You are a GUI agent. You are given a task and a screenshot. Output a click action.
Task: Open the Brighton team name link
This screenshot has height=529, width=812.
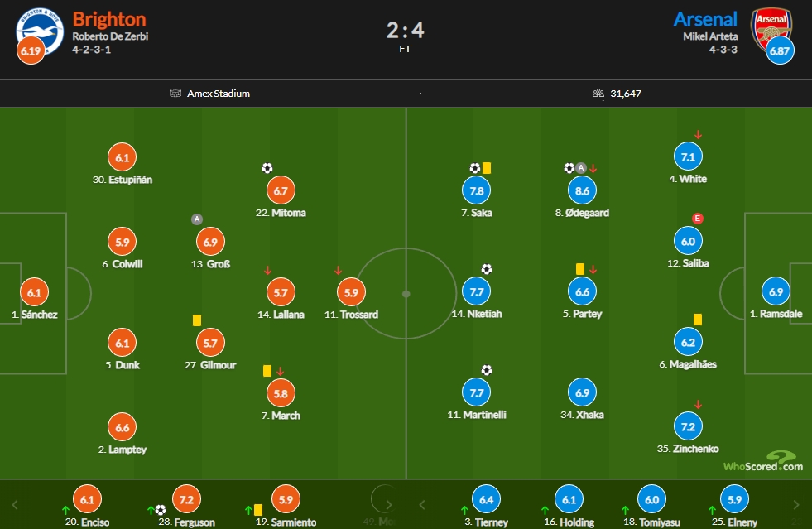point(109,19)
